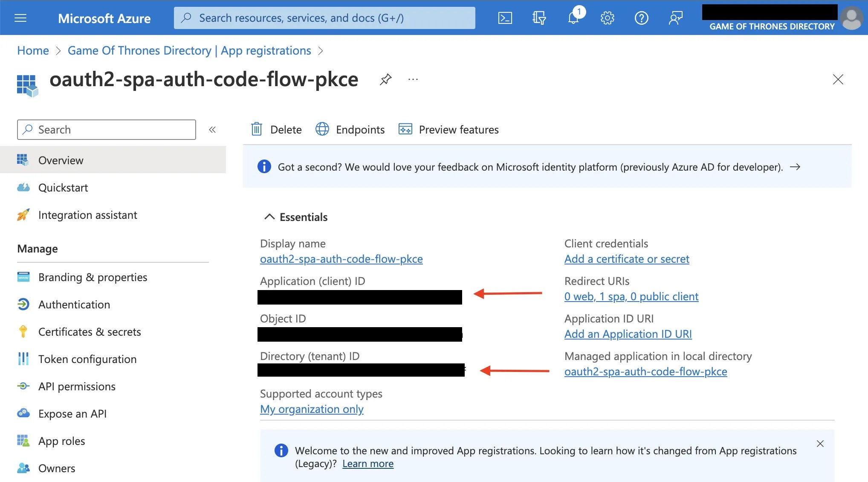Open Cloud Shell from the top bar

(x=505, y=18)
